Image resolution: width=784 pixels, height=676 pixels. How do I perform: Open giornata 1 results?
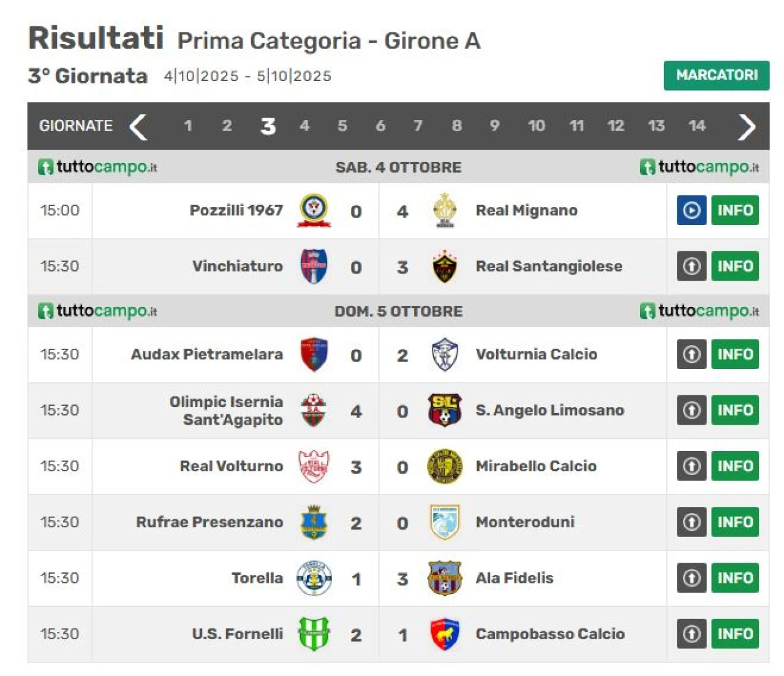click(x=188, y=126)
